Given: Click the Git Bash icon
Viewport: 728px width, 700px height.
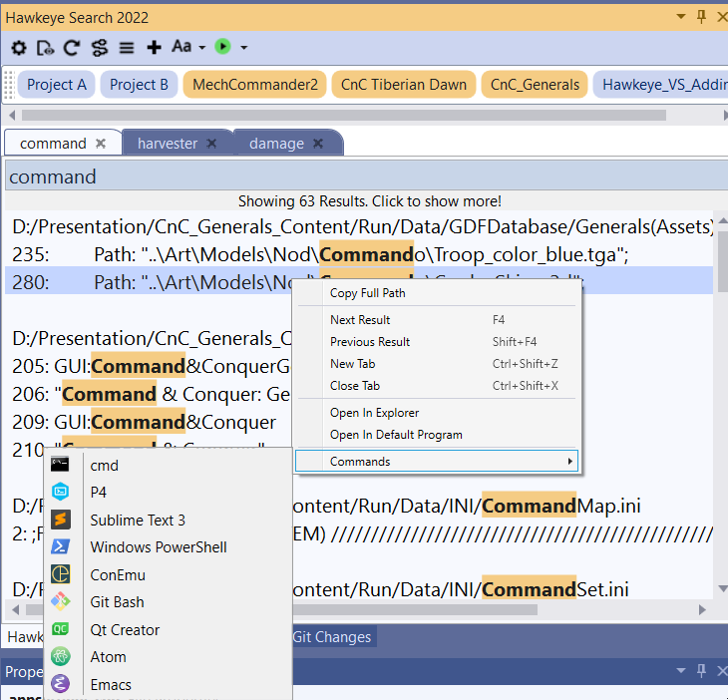Looking at the screenshot, I should pos(61,601).
